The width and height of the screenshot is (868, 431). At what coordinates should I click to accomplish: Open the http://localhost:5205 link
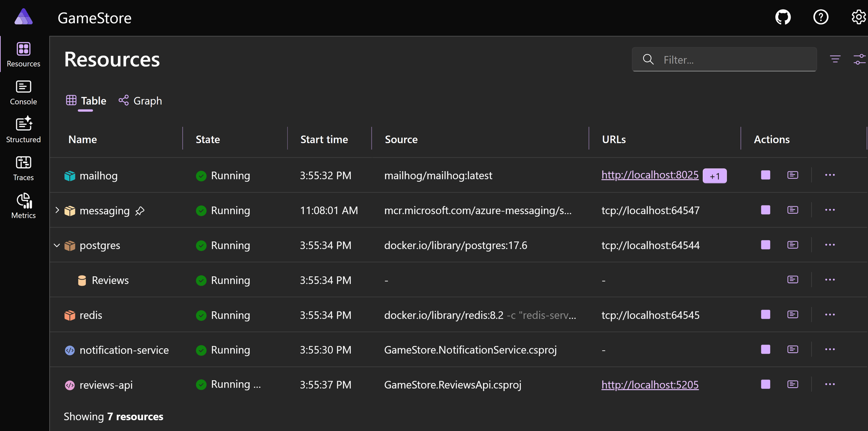click(650, 385)
